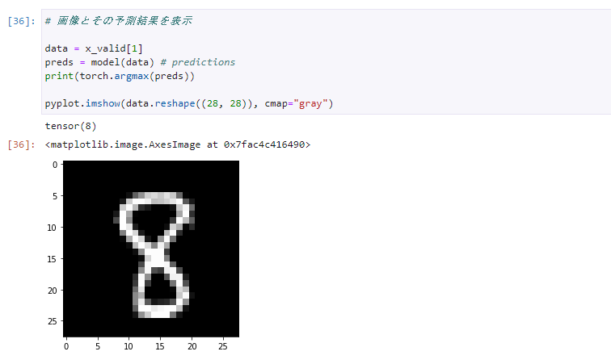Click on the '# predictions' comment text
Image resolution: width=611 pixels, height=364 pixels.
(x=197, y=62)
